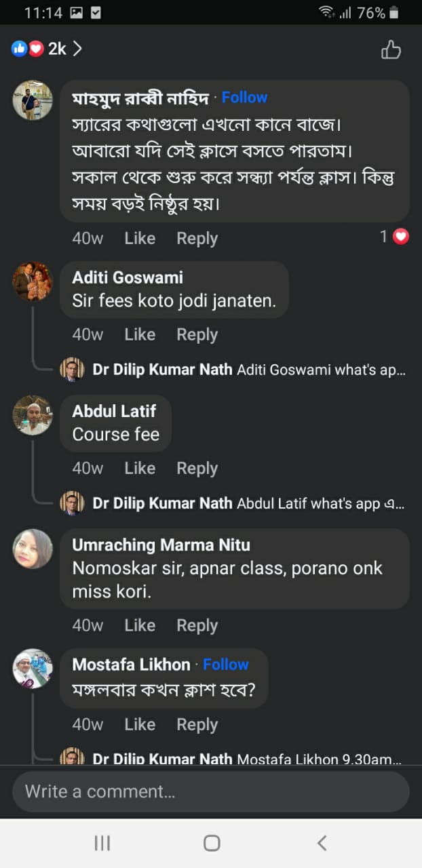Tap the thumbs-up like icon at top right
Viewport: 422px width, 868px height.
[x=391, y=50]
